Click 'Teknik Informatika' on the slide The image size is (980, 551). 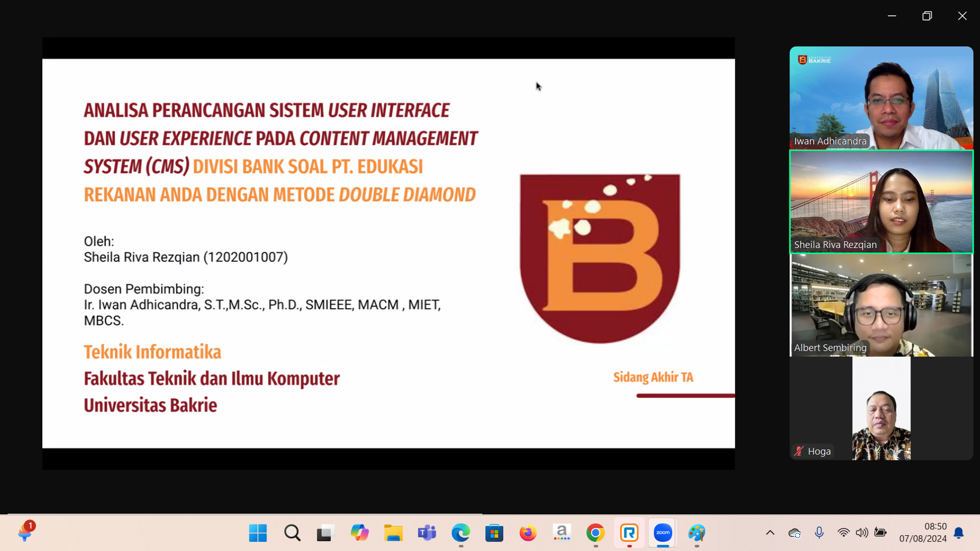pyautogui.click(x=153, y=352)
